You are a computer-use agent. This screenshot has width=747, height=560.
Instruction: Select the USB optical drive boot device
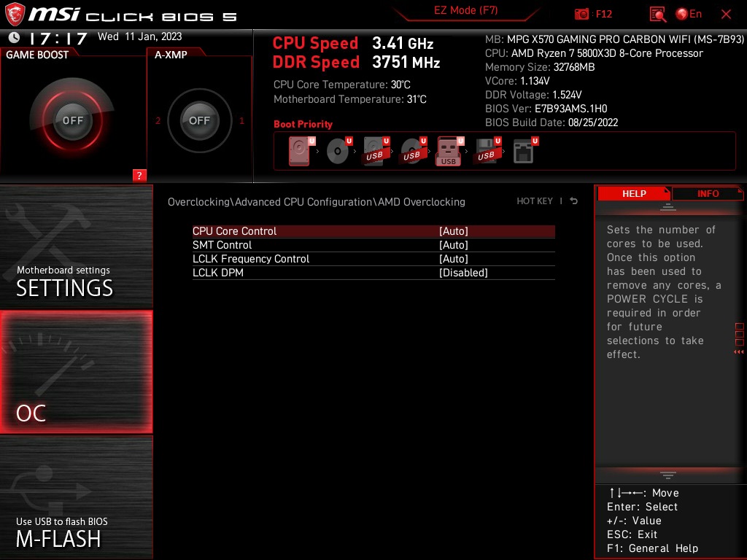point(414,151)
